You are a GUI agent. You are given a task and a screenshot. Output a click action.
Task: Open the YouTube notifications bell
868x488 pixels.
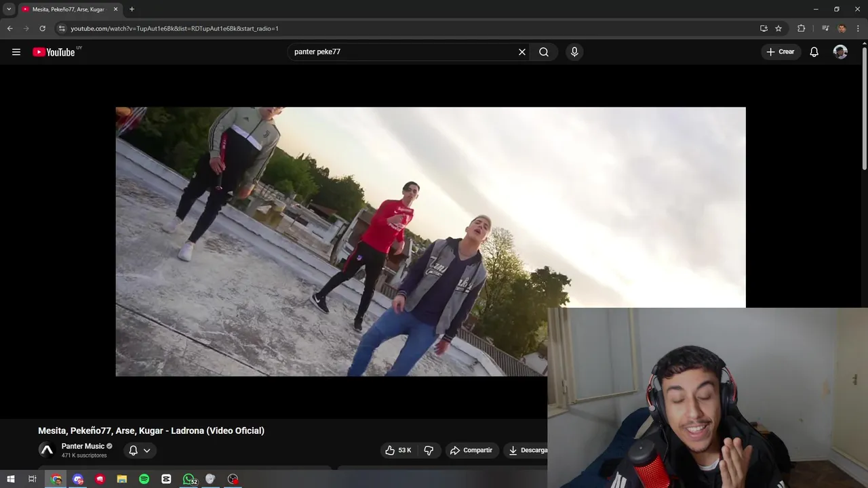click(x=814, y=52)
